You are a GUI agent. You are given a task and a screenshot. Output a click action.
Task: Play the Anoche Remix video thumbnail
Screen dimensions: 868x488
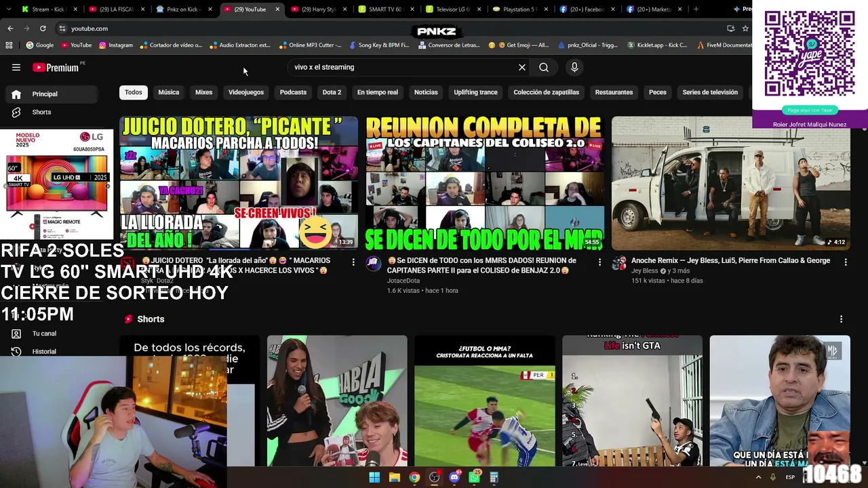pos(731,183)
